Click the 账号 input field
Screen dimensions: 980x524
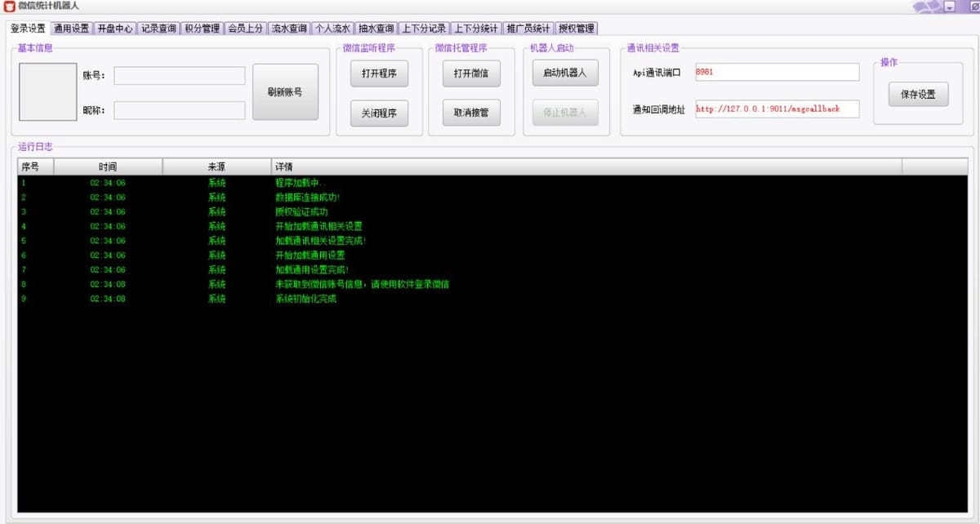click(x=180, y=76)
